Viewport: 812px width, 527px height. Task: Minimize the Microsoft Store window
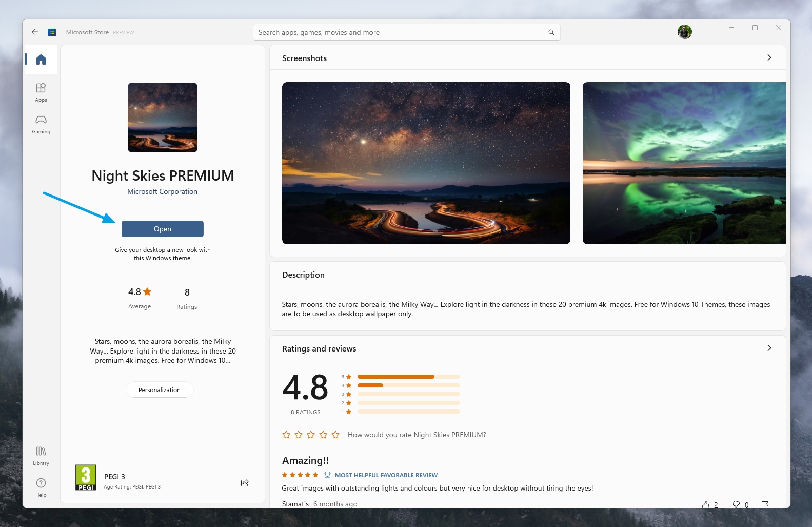pos(731,28)
